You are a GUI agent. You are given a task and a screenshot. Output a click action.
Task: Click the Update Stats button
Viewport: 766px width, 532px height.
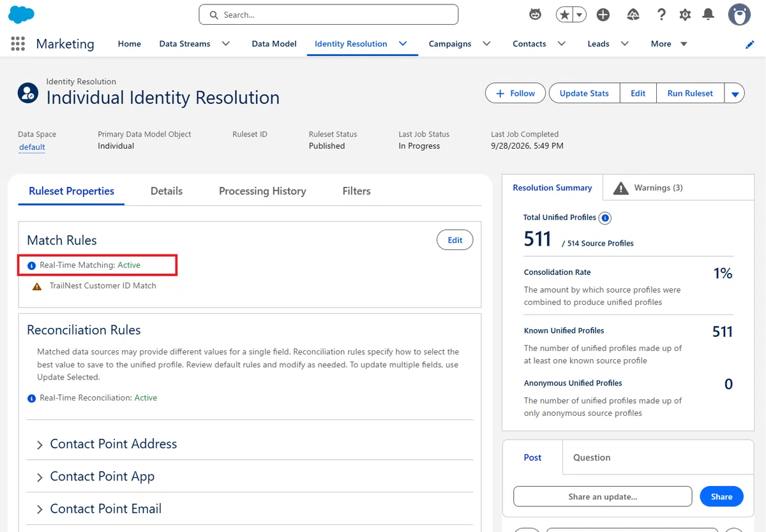tap(584, 93)
